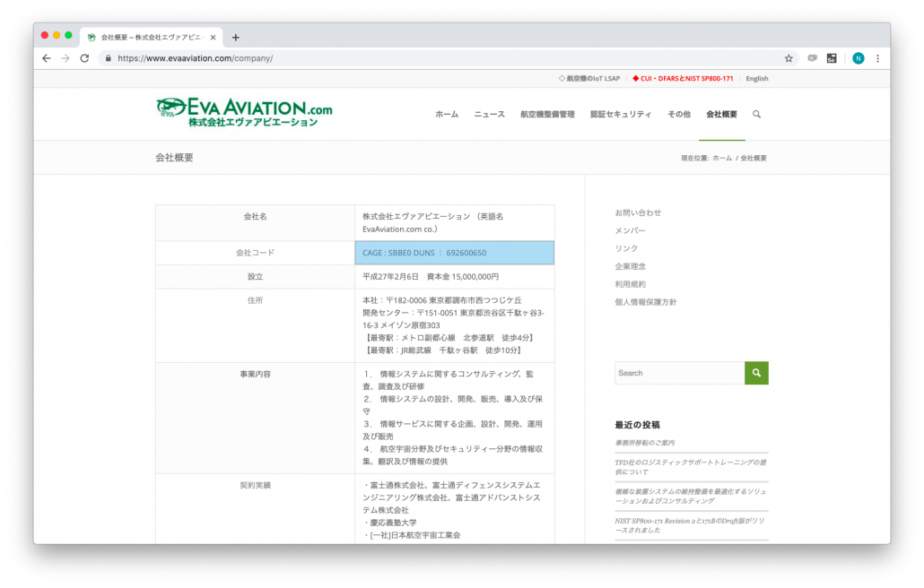Close the 会社概要 browser tab

pos(213,38)
